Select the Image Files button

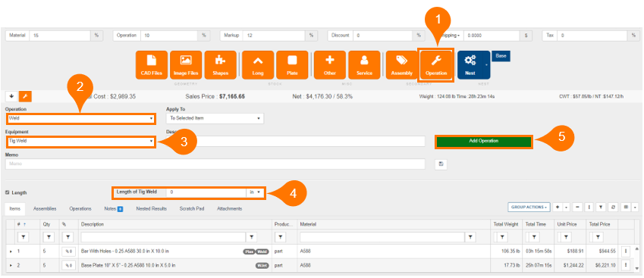[x=186, y=65]
